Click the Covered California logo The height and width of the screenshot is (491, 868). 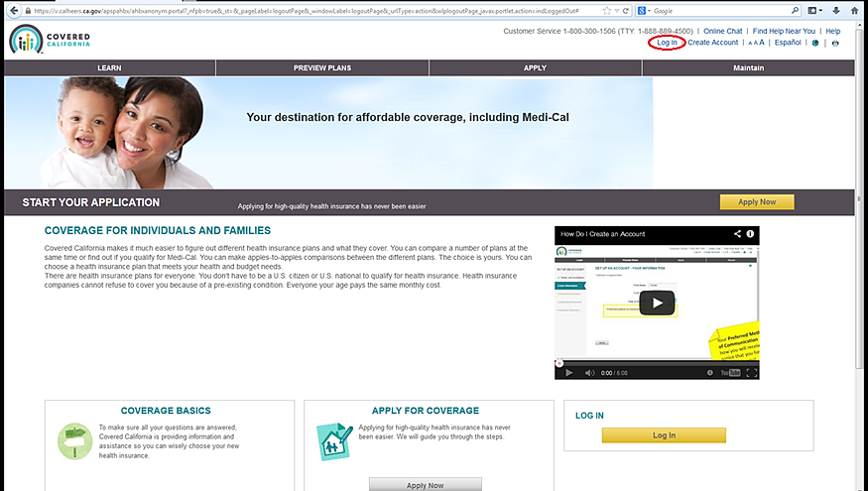pos(50,40)
